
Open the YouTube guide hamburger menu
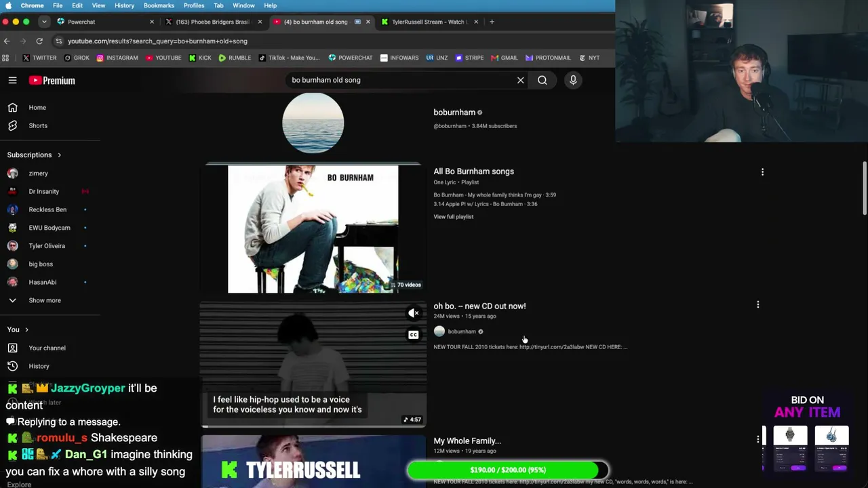(12, 80)
